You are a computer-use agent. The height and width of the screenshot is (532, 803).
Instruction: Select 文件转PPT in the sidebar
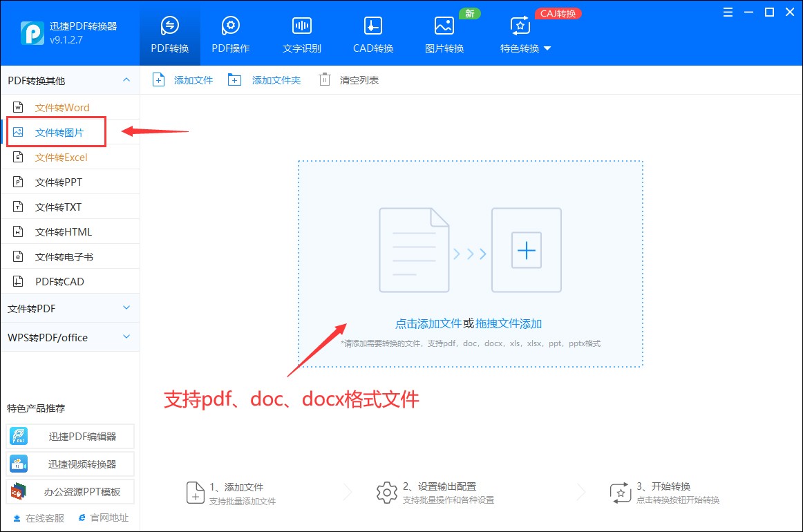[x=70, y=182]
